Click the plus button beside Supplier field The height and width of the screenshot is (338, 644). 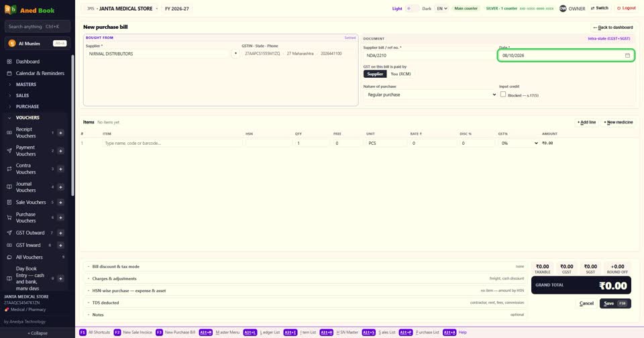click(x=235, y=54)
